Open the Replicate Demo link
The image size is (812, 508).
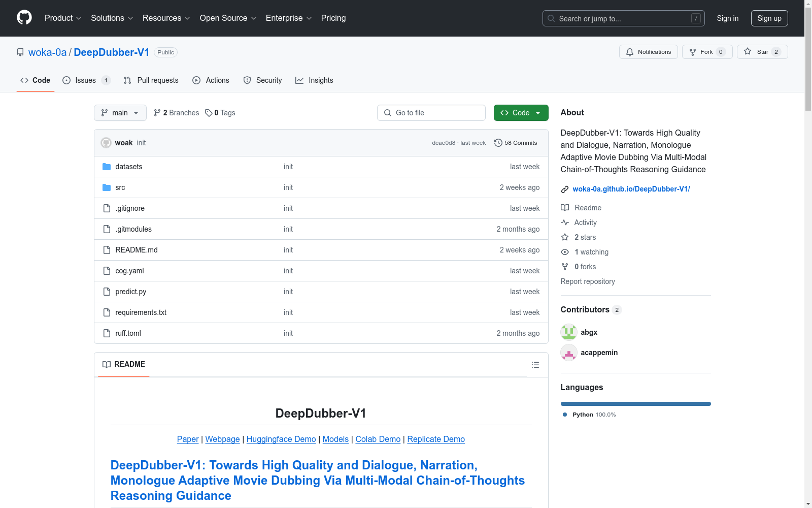(436, 439)
